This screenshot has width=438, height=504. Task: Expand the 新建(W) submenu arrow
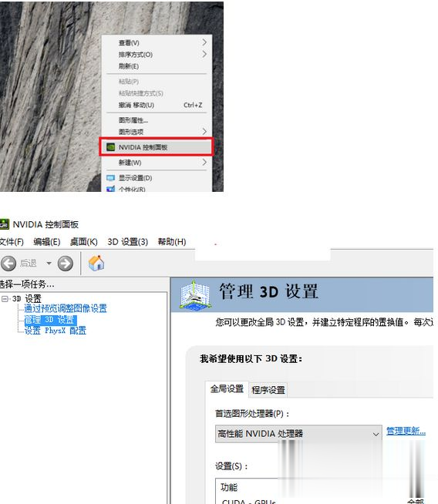(204, 163)
